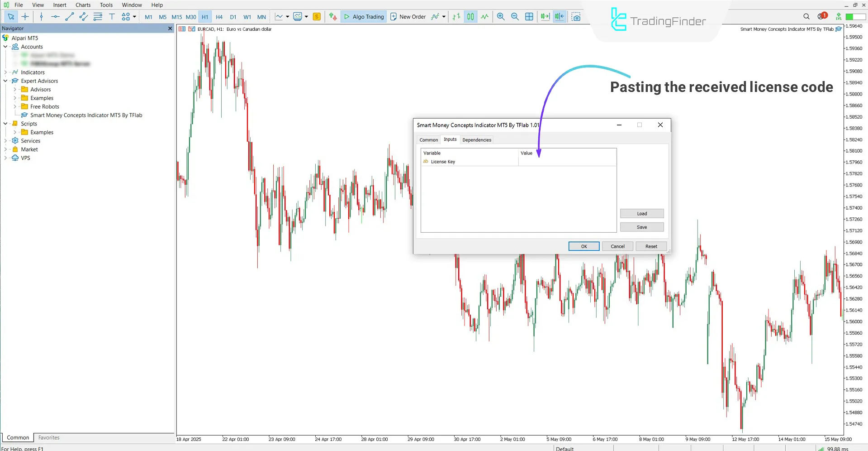This screenshot has height=451, width=868.
Task: Click the Tile Windows icon
Action: click(x=529, y=17)
